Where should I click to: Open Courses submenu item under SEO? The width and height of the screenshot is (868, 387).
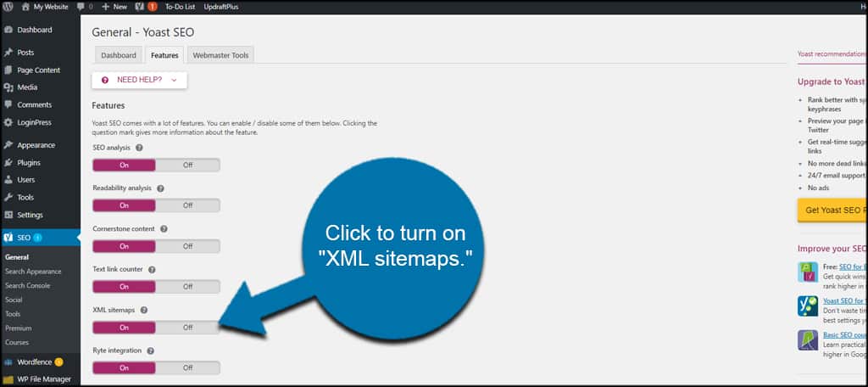[17, 342]
